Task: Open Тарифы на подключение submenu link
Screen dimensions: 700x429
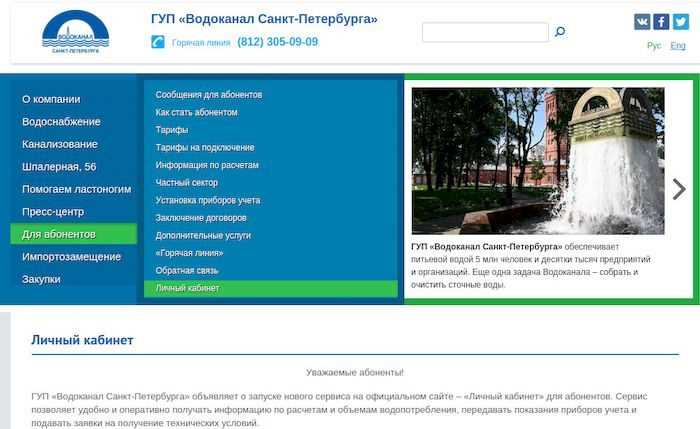Action: click(205, 147)
